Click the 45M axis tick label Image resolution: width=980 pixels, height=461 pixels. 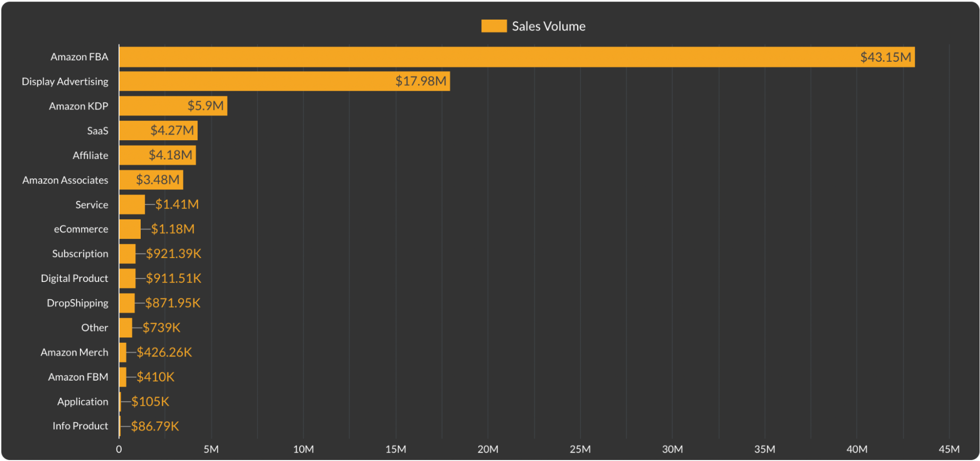pyautogui.click(x=950, y=449)
